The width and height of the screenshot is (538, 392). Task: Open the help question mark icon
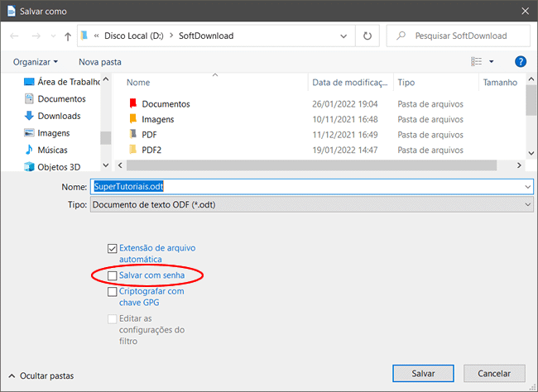pos(521,62)
